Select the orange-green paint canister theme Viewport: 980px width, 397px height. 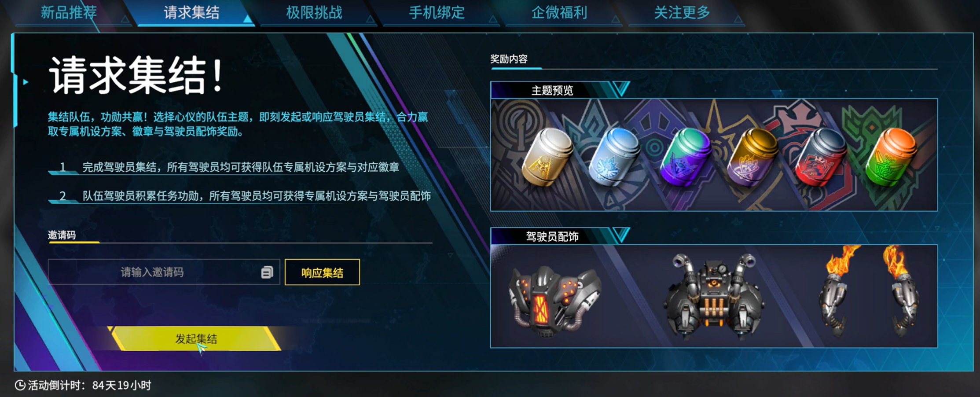890,158
